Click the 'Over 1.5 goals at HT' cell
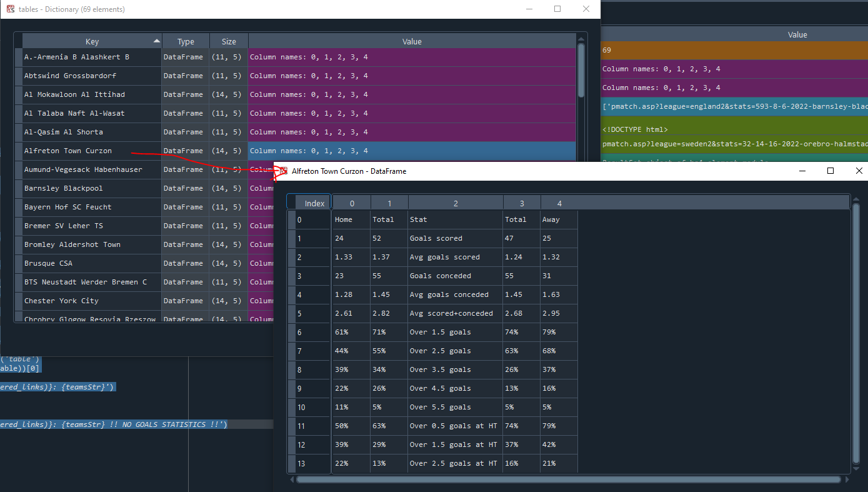This screenshot has height=492, width=868. tap(456, 444)
